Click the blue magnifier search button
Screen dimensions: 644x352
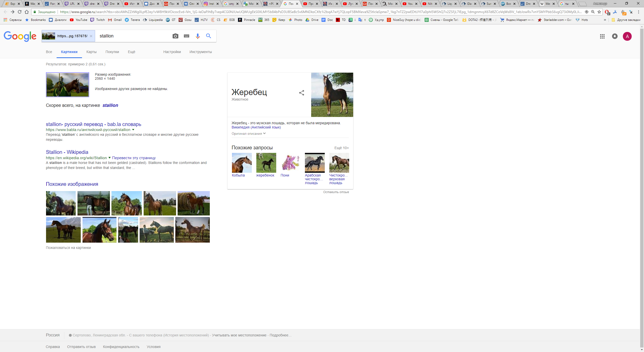209,36
